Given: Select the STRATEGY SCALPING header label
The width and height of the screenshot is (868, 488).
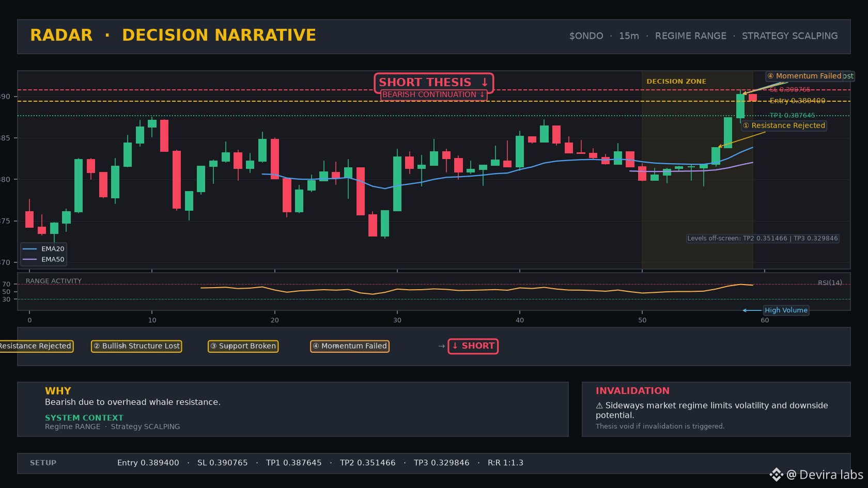Looking at the screenshot, I should 789,36.
